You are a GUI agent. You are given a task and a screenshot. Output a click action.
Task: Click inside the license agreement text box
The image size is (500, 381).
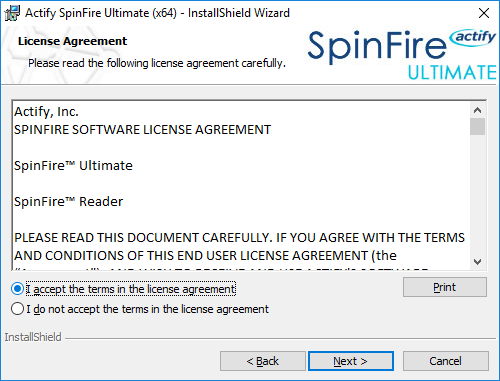tap(241, 185)
